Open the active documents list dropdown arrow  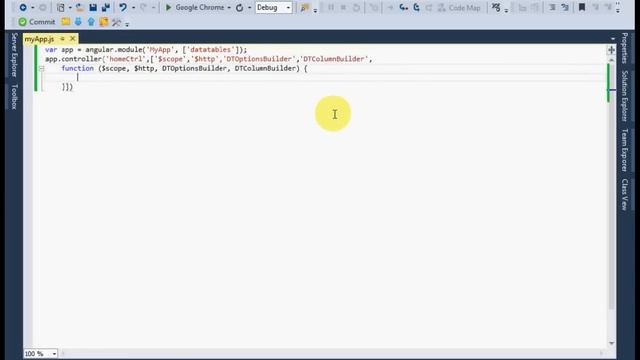click(613, 39)
